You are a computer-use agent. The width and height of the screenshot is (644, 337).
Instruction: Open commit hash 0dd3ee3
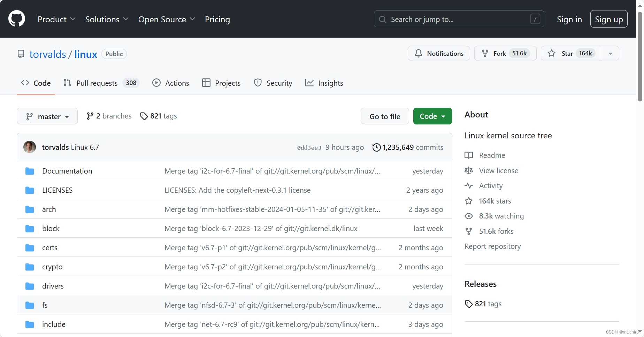tap(309, 148)
